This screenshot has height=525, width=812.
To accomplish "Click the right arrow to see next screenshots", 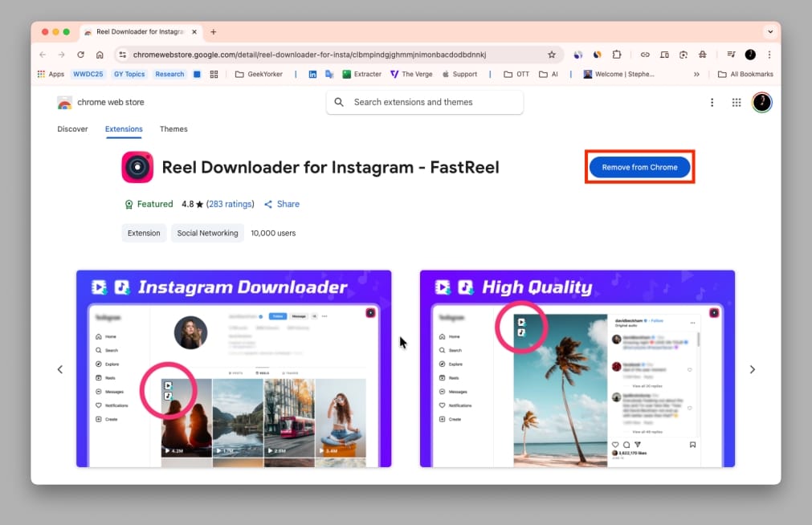I will [753, 369].
